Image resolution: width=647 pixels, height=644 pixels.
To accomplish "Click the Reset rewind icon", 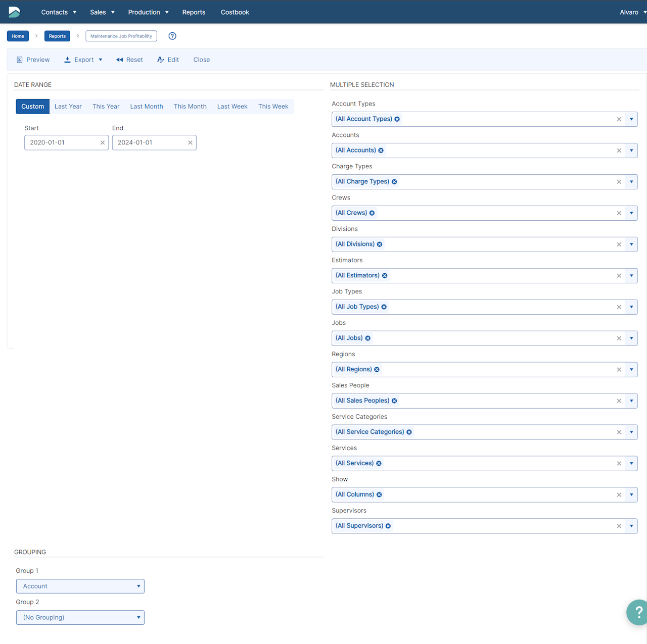I will [x=119, y=60].
